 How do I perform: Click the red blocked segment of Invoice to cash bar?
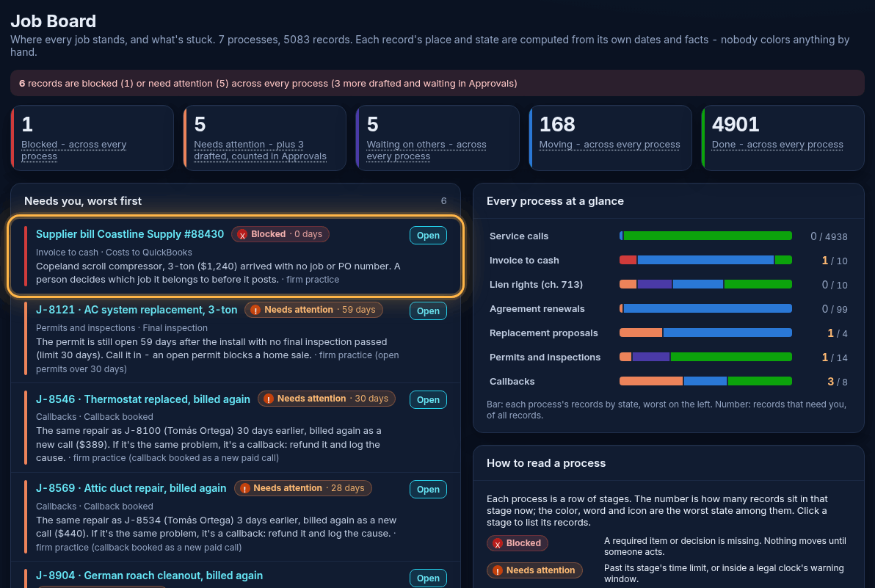(628, 260)
